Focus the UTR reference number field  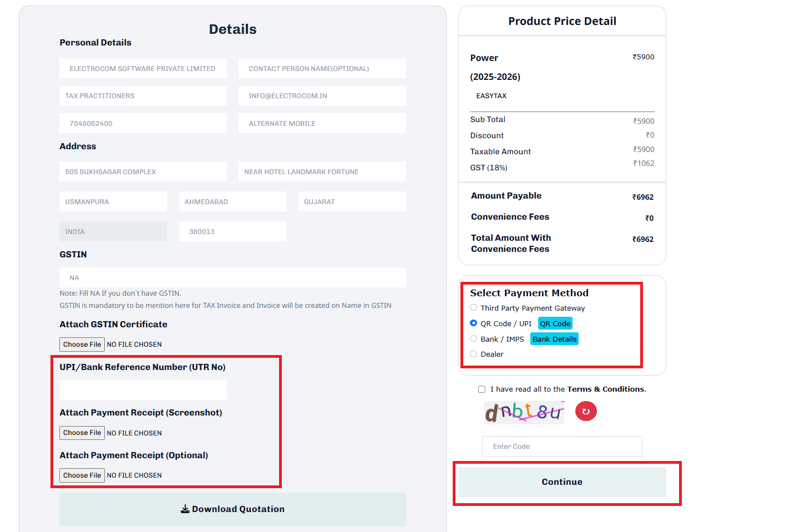point(143,390)
